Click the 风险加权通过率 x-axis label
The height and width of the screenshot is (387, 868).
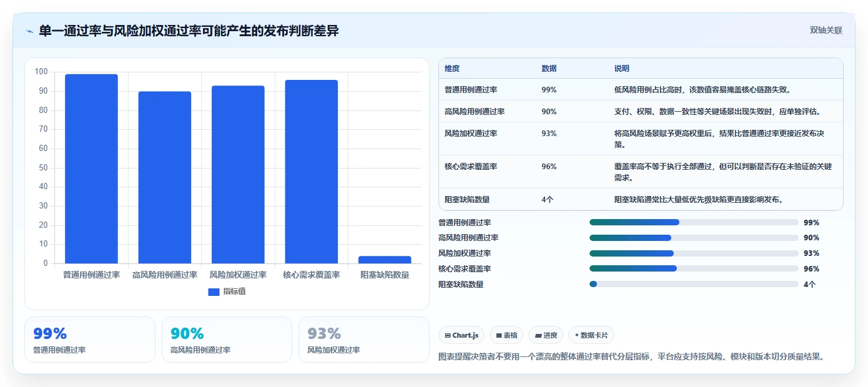point(238,275)
